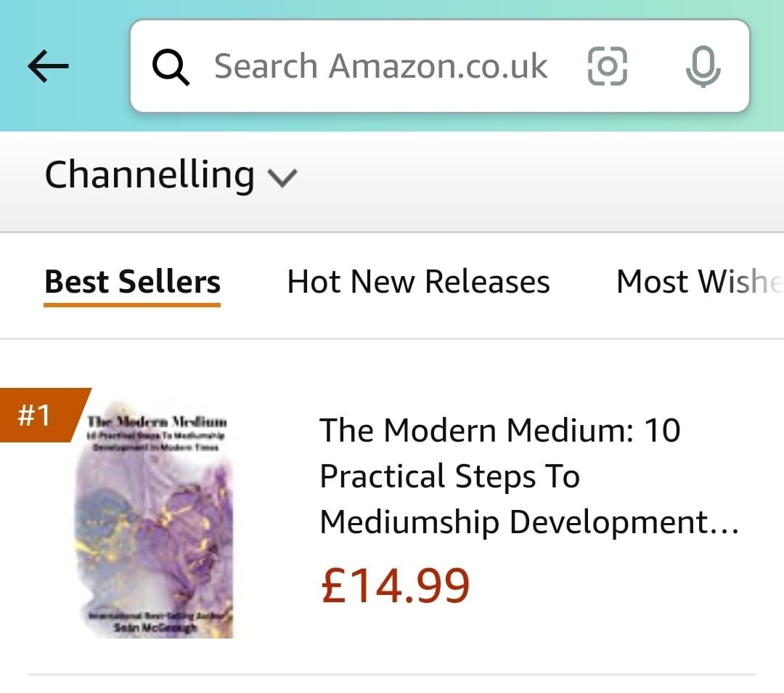Open the Most Wished tab

(698, 282)
